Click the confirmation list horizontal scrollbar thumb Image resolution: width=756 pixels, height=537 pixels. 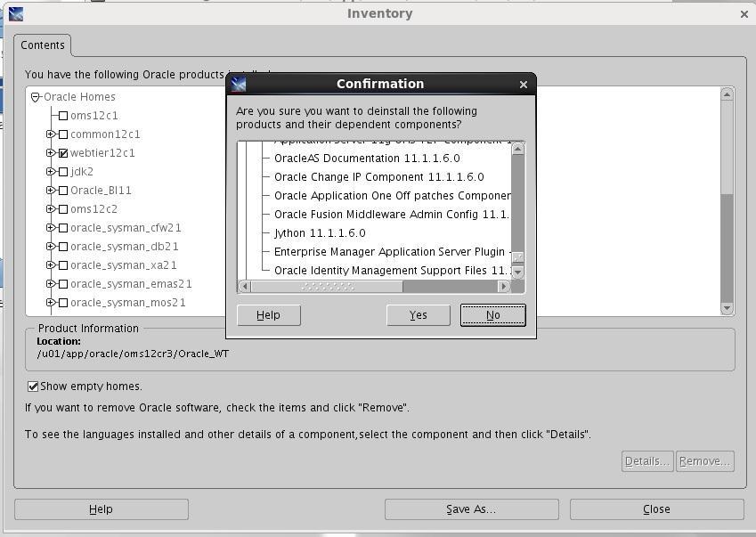pos(327,287)
